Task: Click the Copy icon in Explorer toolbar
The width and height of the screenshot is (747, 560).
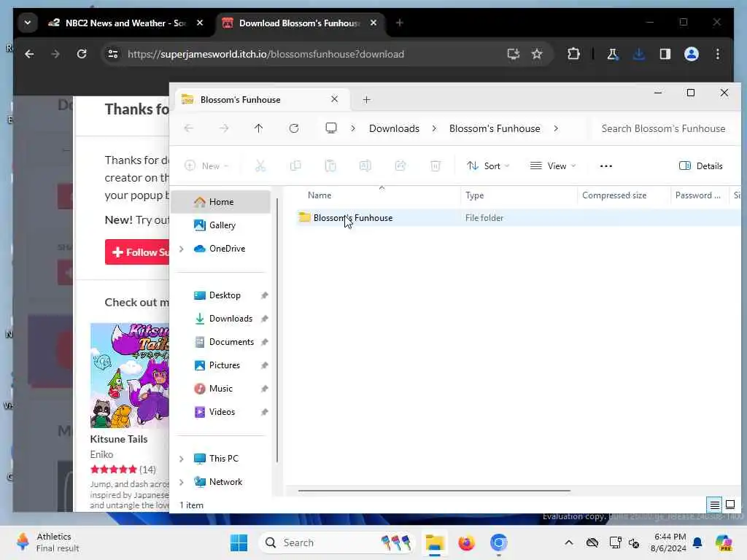Action: (295, 166)
